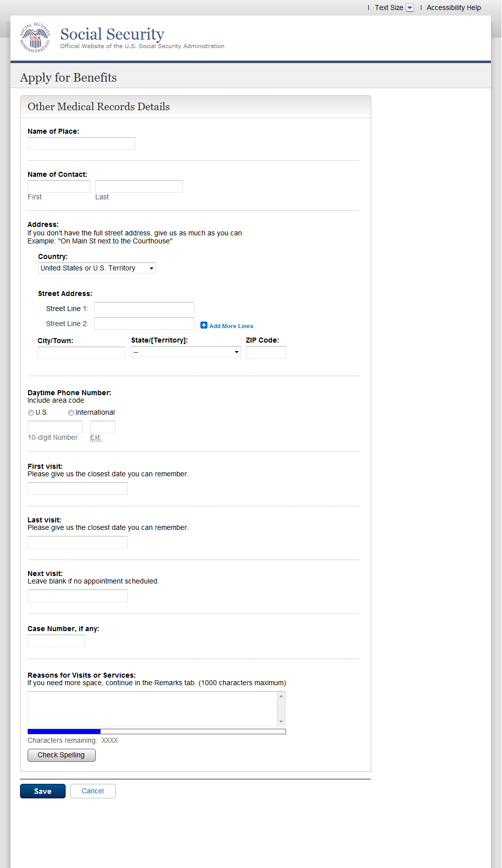Open the Country dropdown
Screen dimensions: 502x868
pyautogui.click(x=97, y=268)
